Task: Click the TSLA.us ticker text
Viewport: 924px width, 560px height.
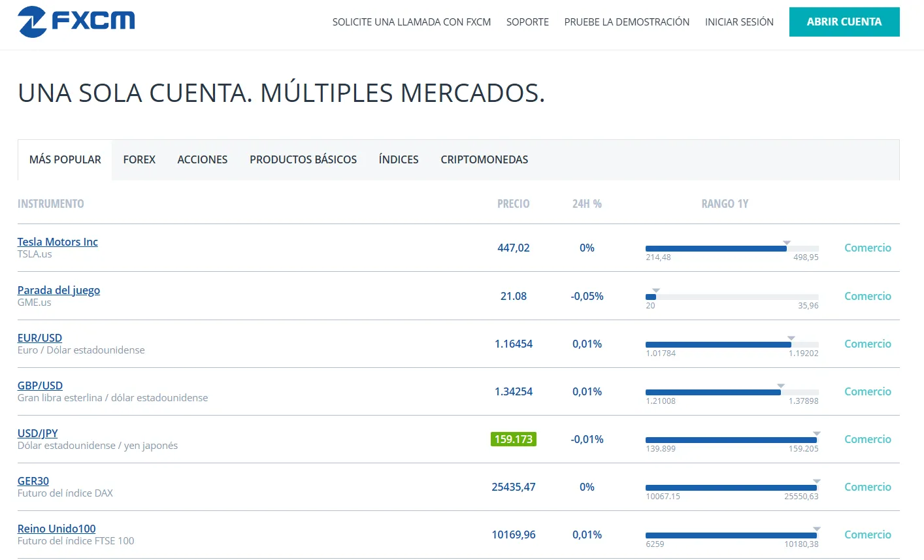Action: click(35, 254)
